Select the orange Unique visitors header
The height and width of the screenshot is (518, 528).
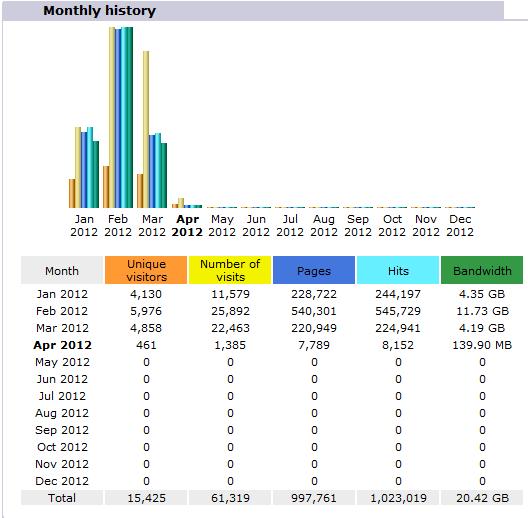click(x=146, y=270)
